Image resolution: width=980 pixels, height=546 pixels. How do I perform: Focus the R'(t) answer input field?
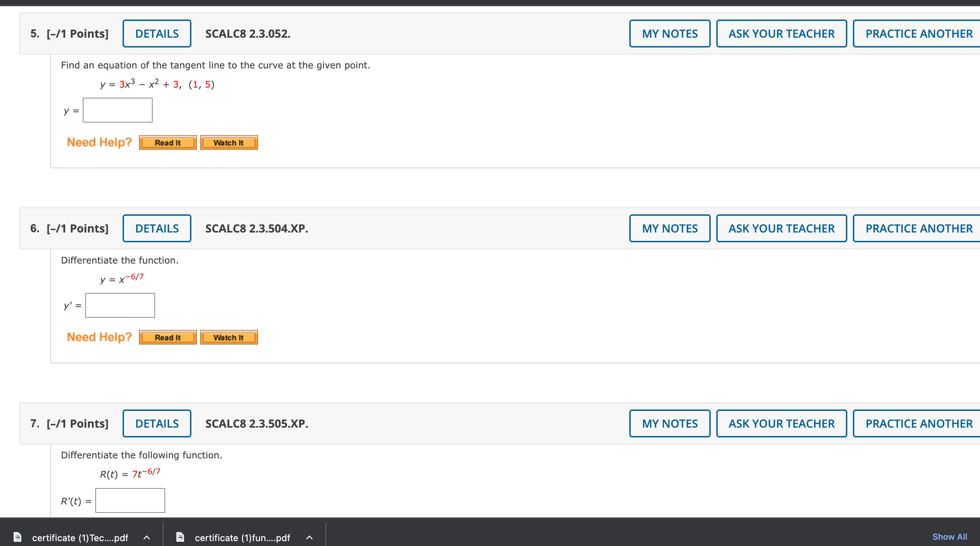(130, 500)
